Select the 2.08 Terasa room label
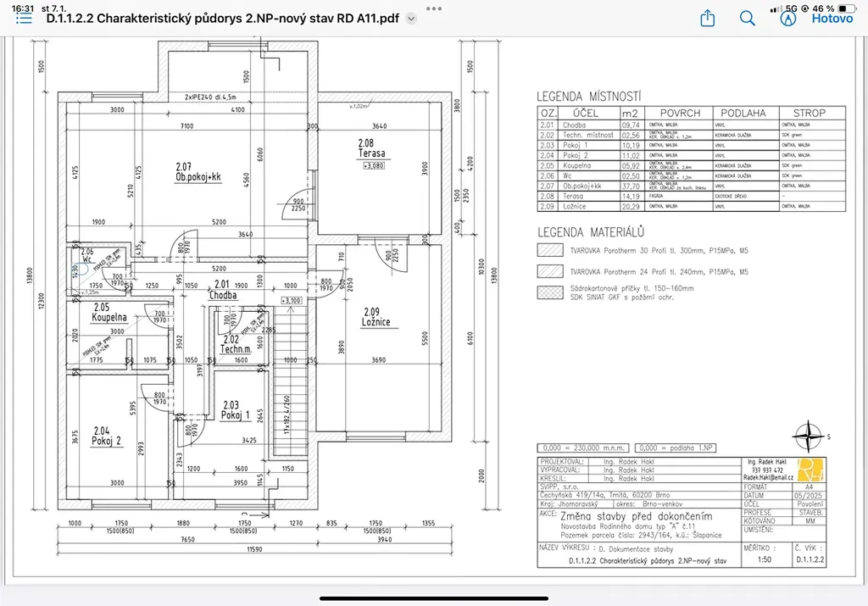The image size is (868, 606). point(371,148)
